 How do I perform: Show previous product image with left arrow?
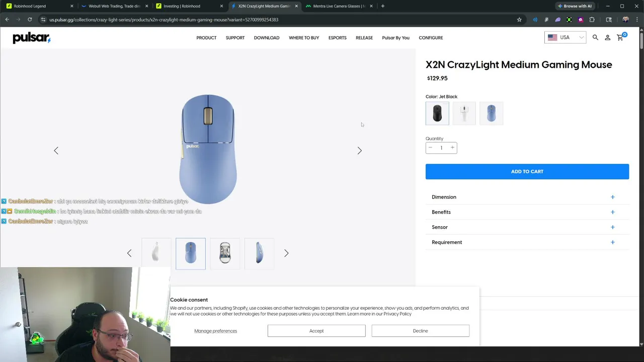pos(56,150)
